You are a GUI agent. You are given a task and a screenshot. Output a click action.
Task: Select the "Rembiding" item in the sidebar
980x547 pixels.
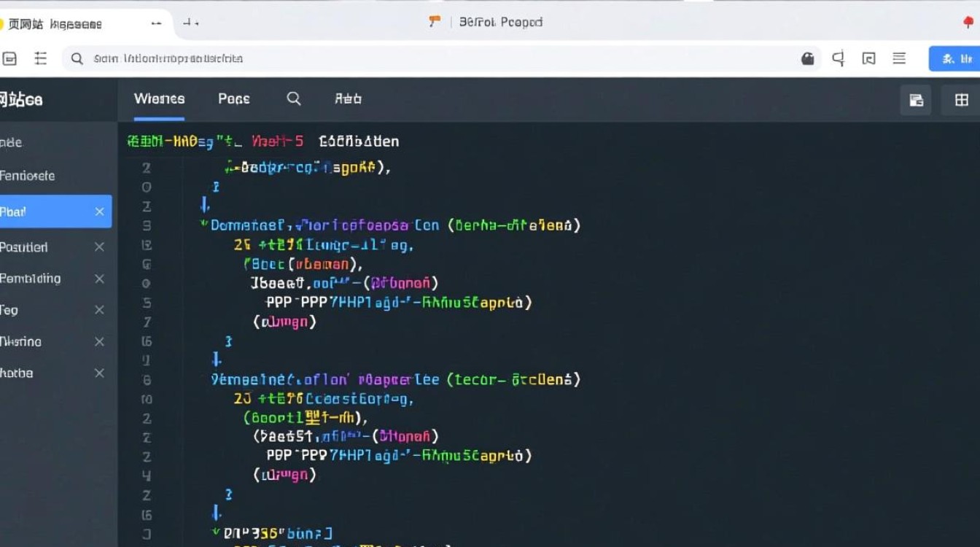(x=31, y=279)
